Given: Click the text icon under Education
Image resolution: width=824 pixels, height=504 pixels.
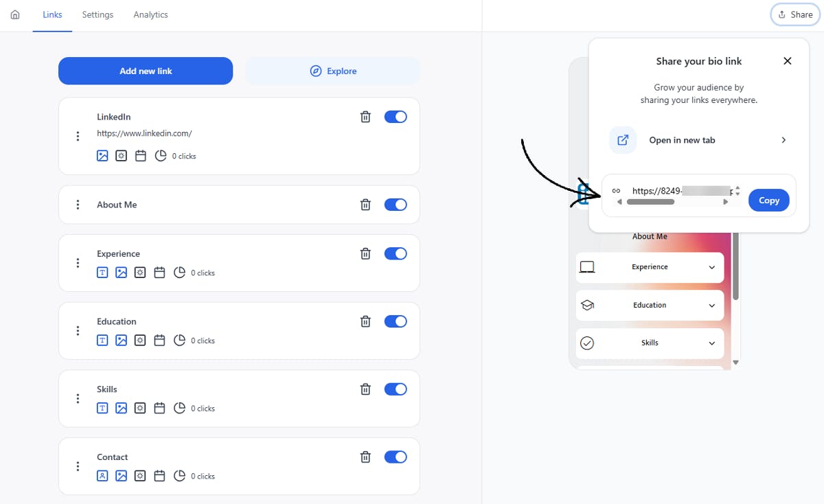Looking at the screenshot, I should tap(102, 341).
